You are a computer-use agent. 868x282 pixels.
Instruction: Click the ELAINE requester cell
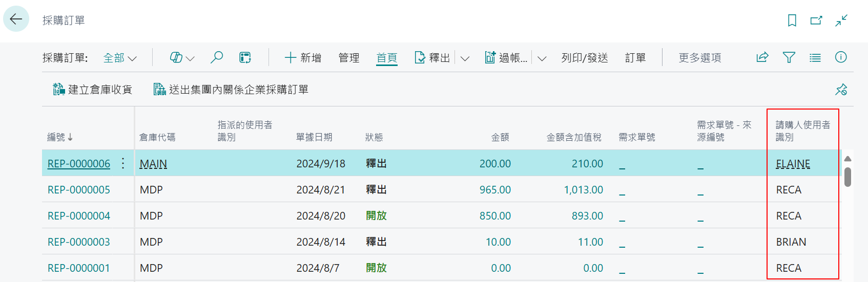(x=793, y=164)
